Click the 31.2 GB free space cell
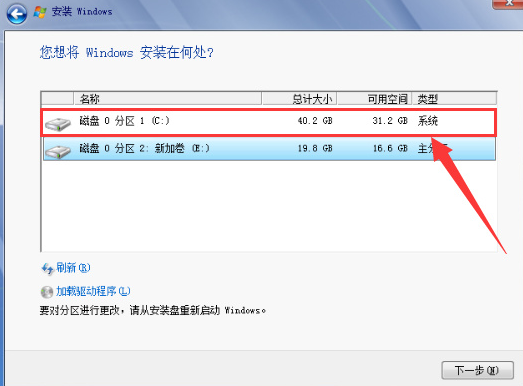 (390, 121)
